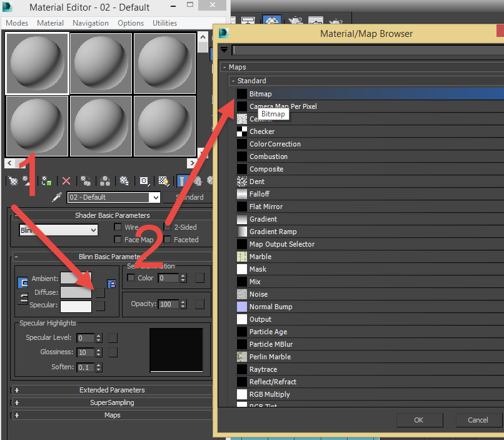The width and height of the screenshot is (504, 440).
Task: Click the Put to Library icon
Action: [x=124, y=181]
